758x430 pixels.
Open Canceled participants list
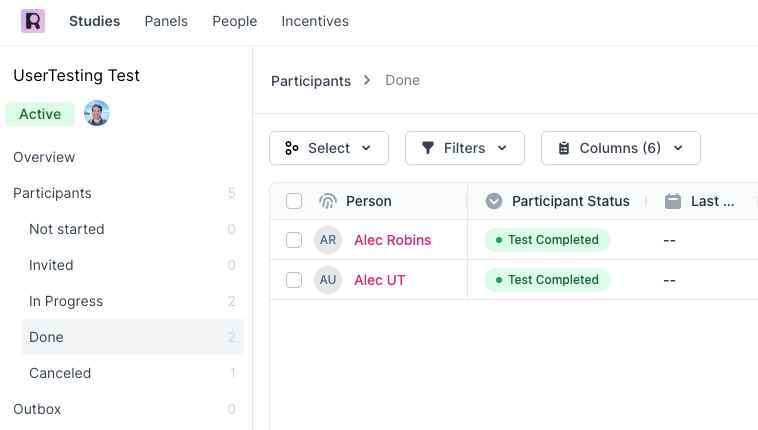pyautogui.click(x=60, y=373)
